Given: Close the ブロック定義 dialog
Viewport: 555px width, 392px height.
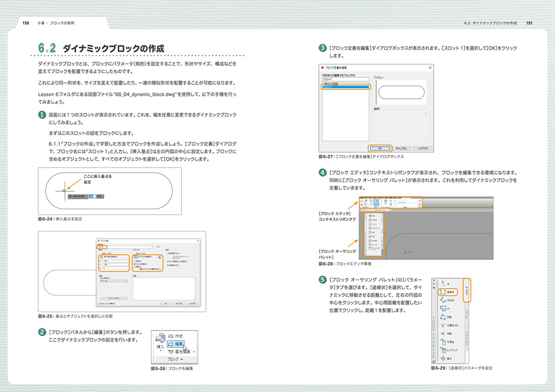Looking at the screenshot, I should (198, 241).
